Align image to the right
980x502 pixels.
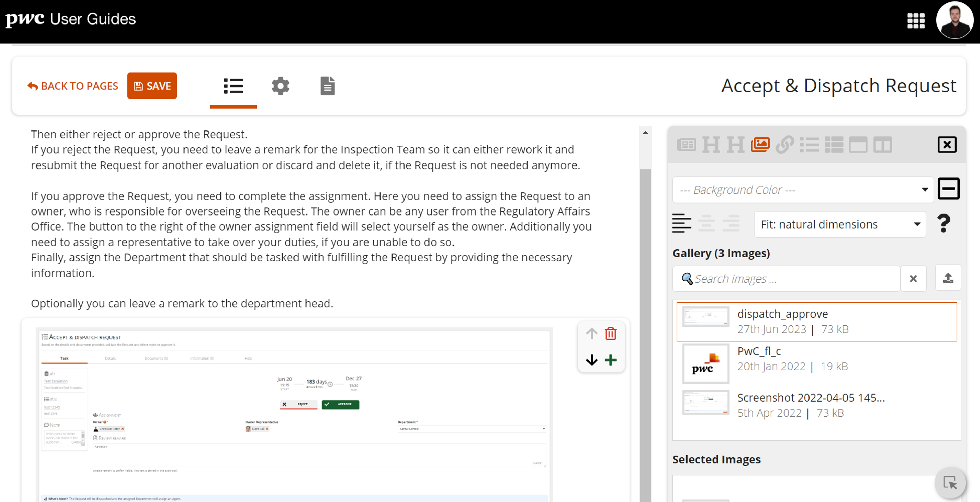(x=731, y=223)
